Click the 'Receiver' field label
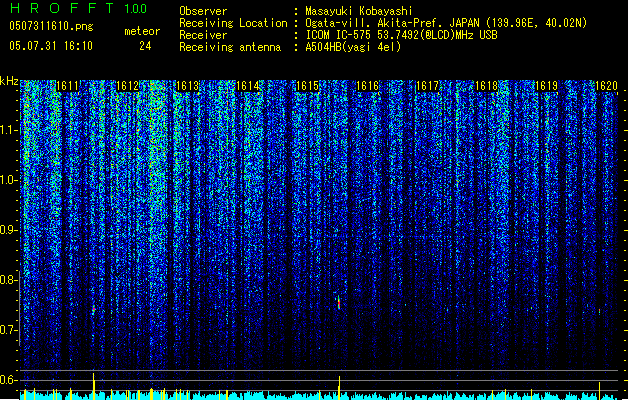This screenshot has height=400, width=629. pos(203,35)
